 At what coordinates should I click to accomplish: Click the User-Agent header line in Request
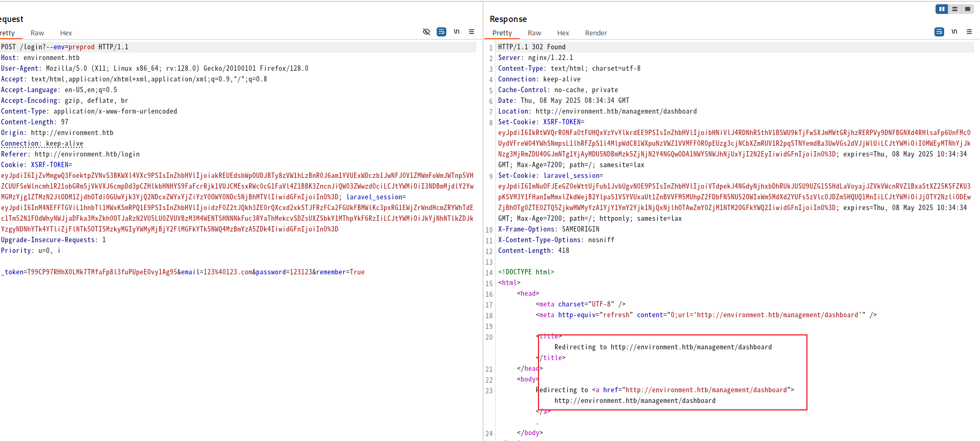tap(155, 69)
